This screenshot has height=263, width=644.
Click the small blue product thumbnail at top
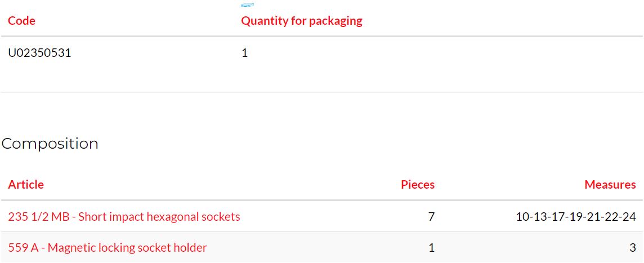point(247,5)
